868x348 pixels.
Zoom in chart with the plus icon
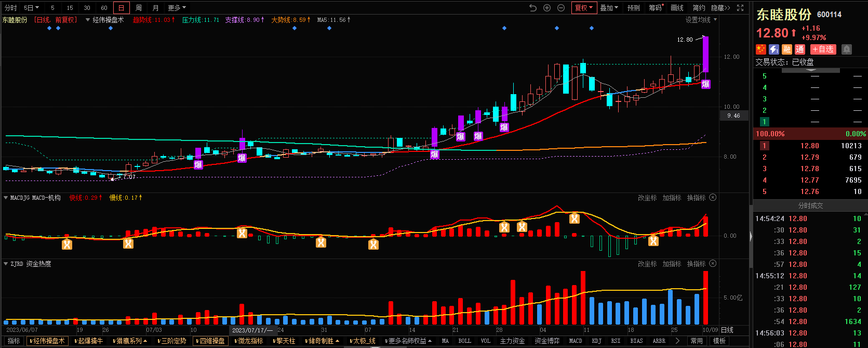coord(547,8)
